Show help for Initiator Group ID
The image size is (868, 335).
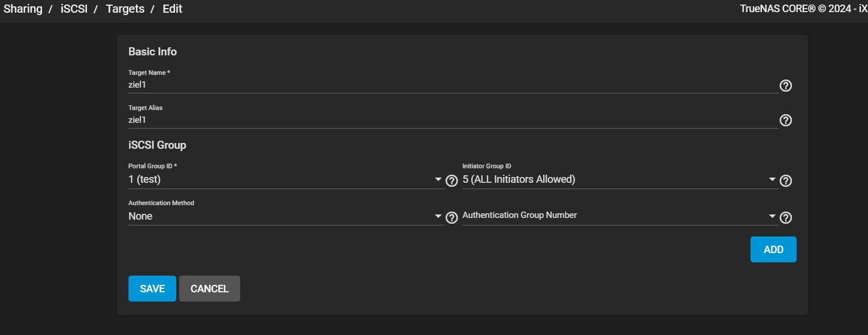coord(786,181)
